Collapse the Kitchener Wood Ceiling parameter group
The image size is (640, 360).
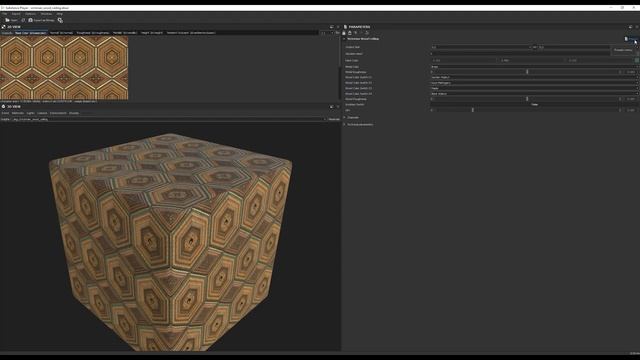(x=344, y=39)
